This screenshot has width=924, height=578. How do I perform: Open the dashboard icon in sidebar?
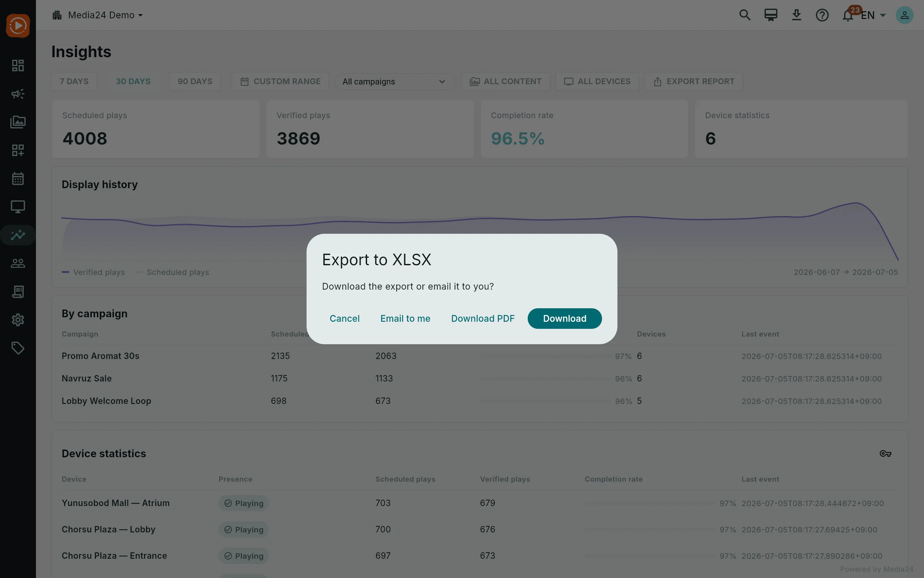click(x=18, y=66)
